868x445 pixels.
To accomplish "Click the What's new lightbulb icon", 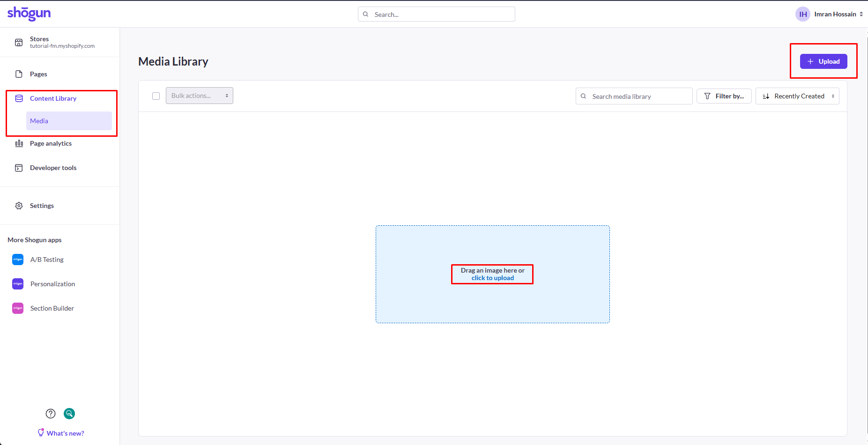I will [41, 433].
